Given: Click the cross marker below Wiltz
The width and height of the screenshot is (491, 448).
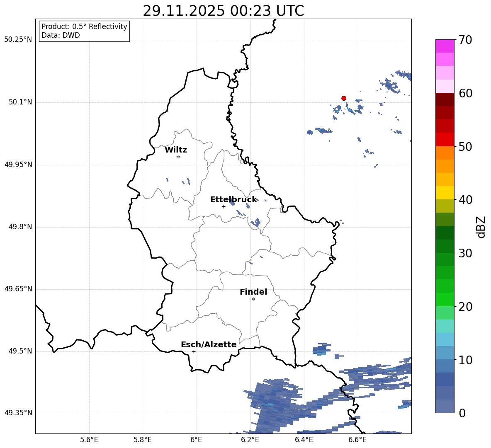Looking at the screenshot, I should click(178, 157).
